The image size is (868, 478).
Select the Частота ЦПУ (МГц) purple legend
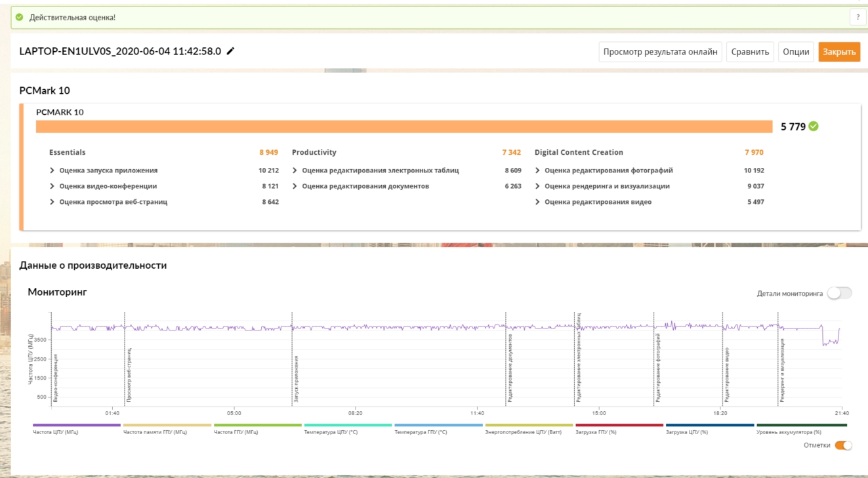point(77,429)
